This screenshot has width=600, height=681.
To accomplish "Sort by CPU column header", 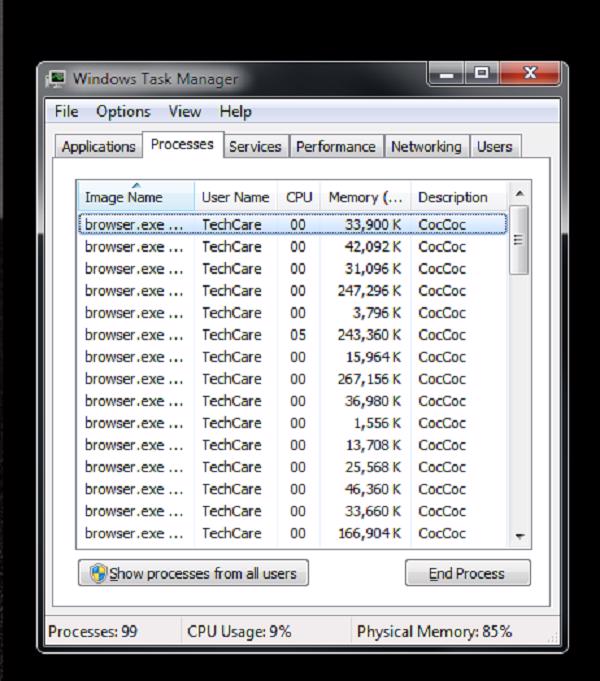I will 299,197.
